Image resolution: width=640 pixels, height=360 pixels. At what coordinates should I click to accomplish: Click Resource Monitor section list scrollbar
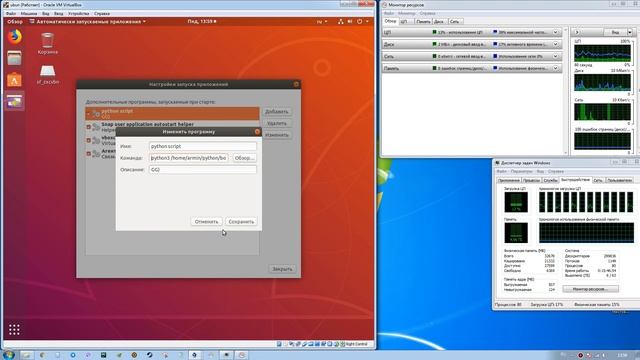566,91
